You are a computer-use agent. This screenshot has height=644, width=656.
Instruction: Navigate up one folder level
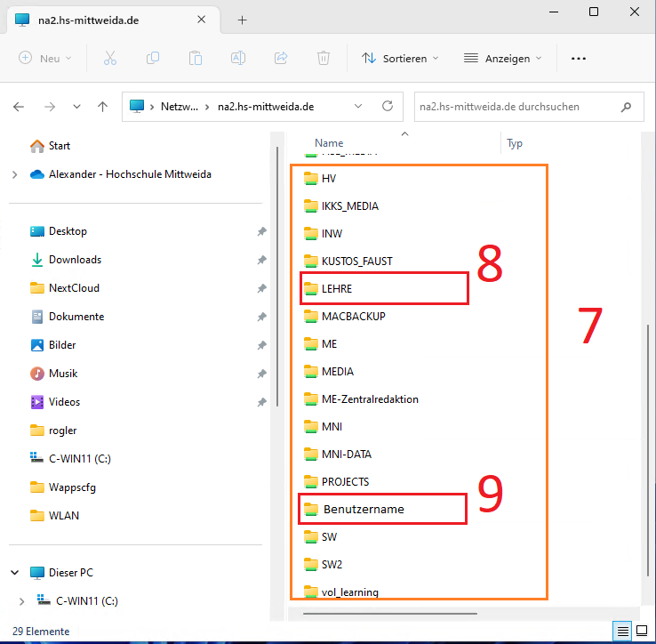[x=103, y=106]
